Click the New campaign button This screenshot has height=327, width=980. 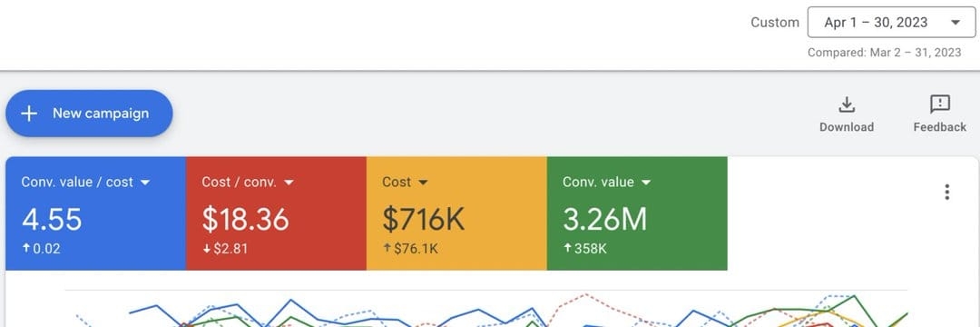pos(89,114)
